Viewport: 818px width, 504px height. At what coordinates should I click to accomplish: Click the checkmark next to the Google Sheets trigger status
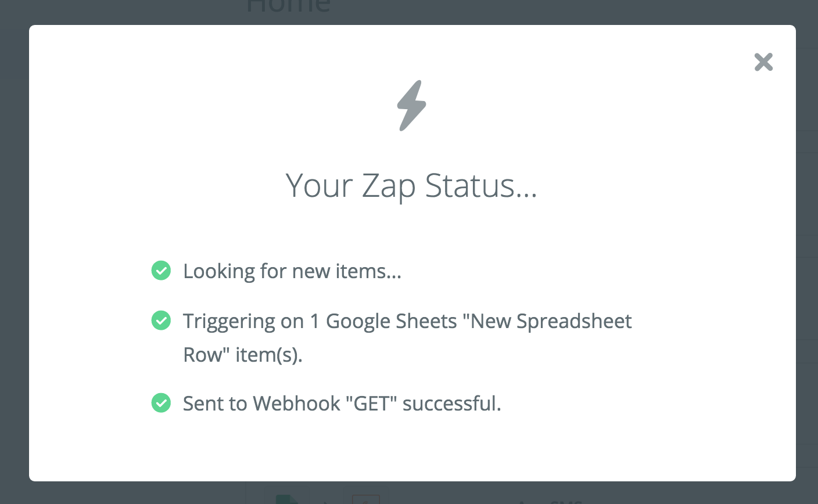click(x=161, y=321)
